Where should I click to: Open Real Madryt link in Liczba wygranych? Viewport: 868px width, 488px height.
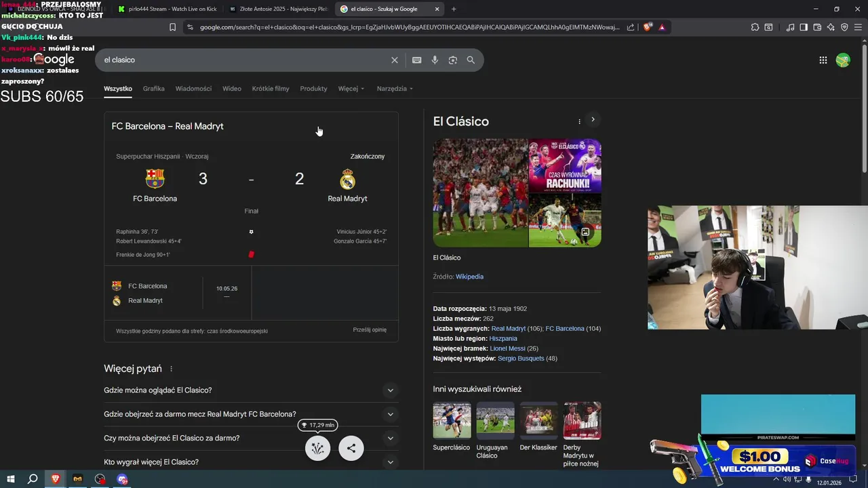[x=509, y=329]
